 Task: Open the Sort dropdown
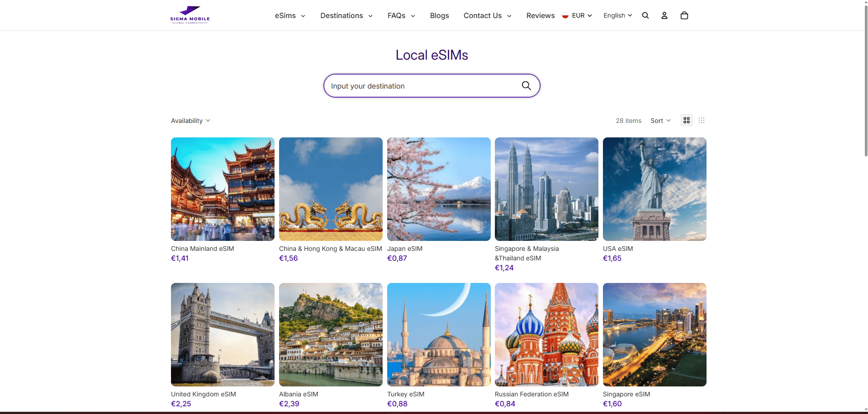[660, 121]
